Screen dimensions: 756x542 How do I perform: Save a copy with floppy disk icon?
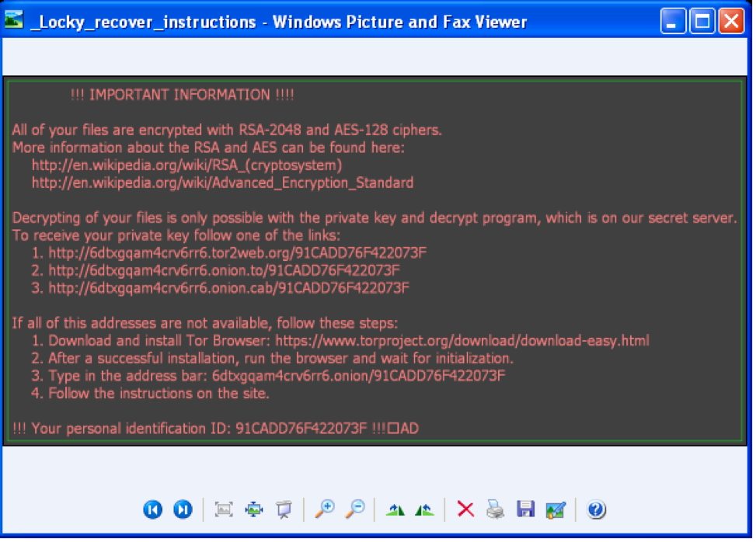(x=525, y=509)
